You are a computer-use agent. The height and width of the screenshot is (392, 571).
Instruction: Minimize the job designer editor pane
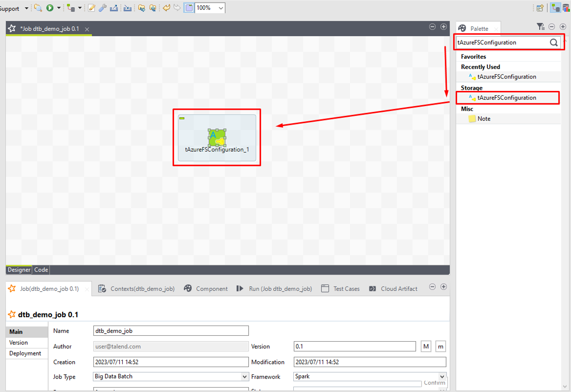432,27
